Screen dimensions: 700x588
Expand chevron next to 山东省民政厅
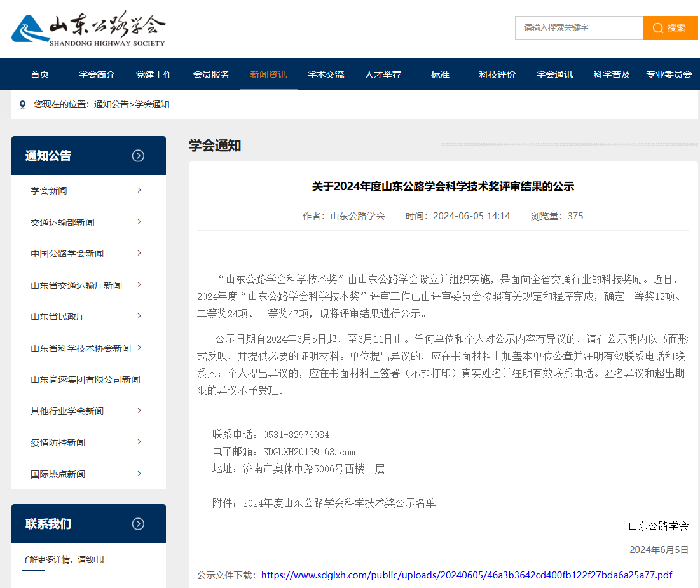coord(139,316)
